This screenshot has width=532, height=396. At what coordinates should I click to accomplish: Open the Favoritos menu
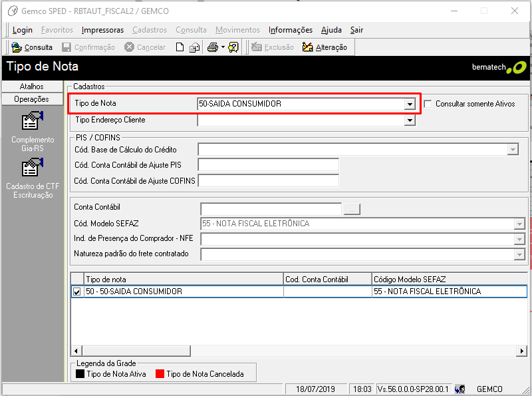click(x=57, y=30)
